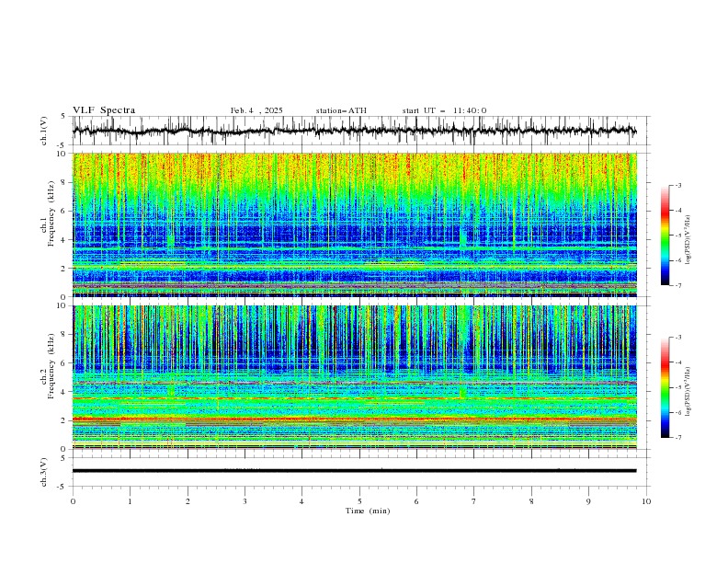This screenshot has height=563, width=728.
Task: Click the "-5" tick on upper colorbar
Action: pos(677,236)
